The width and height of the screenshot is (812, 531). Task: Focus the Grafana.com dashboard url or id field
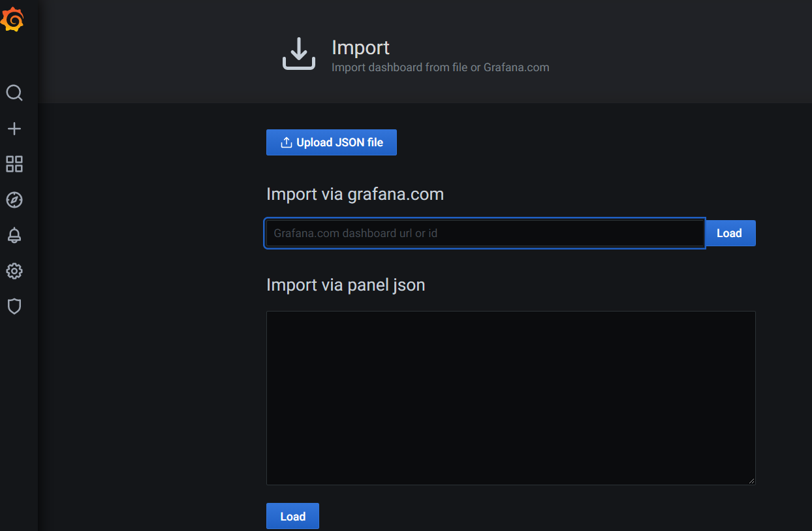click(485, 233)
